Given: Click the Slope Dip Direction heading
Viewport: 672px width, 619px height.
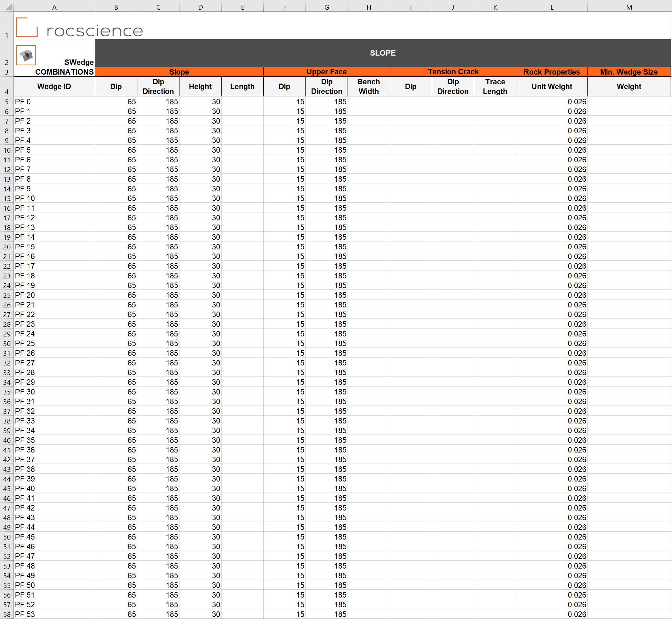Looking at the screenshot, I should tap(158, 86).
